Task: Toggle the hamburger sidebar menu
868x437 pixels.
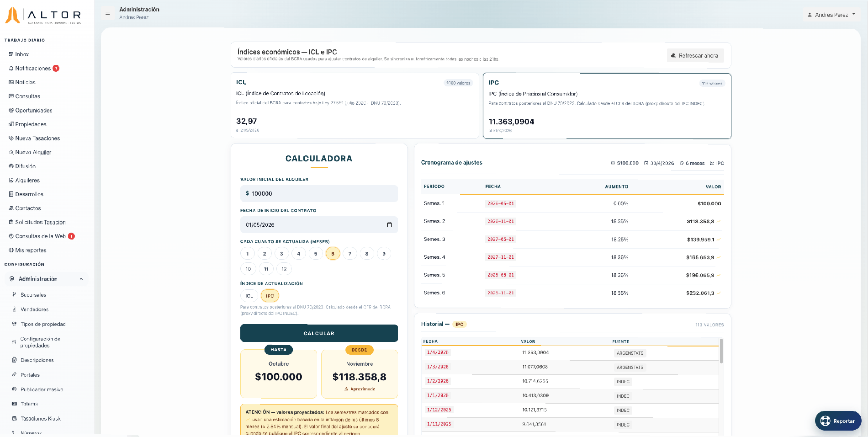Action: [108, 14]
